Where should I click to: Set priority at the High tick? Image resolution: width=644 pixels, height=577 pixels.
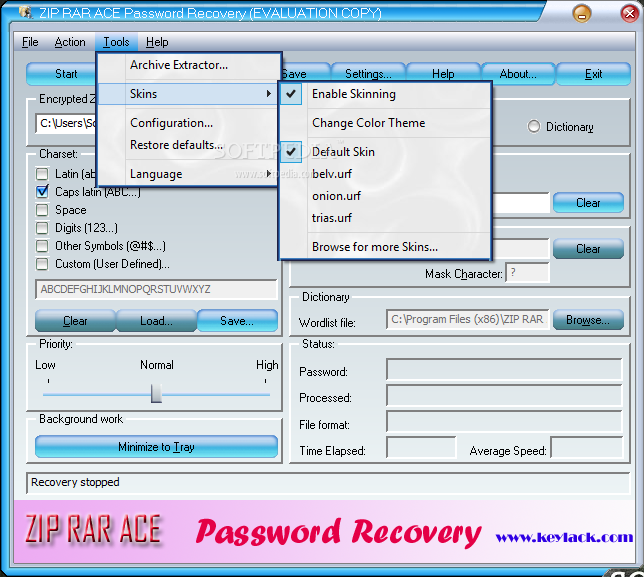point(265,381)
